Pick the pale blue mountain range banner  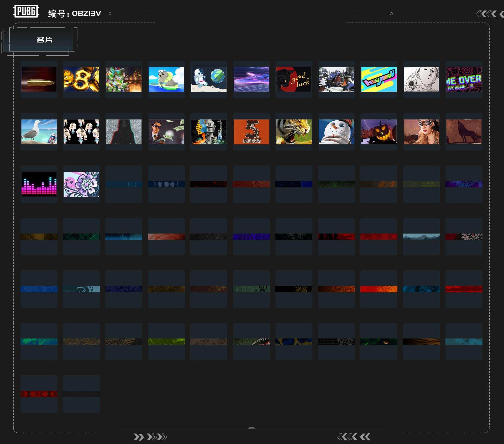pos(422,237)
